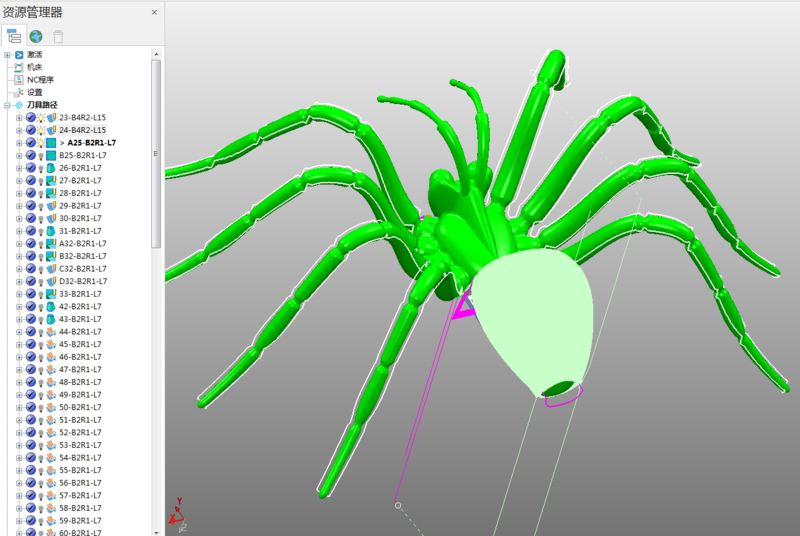800x536 pixels.
Task: Select toolpath 55-B2R1-L7 in the list
Action: click(x=80, y=470)
